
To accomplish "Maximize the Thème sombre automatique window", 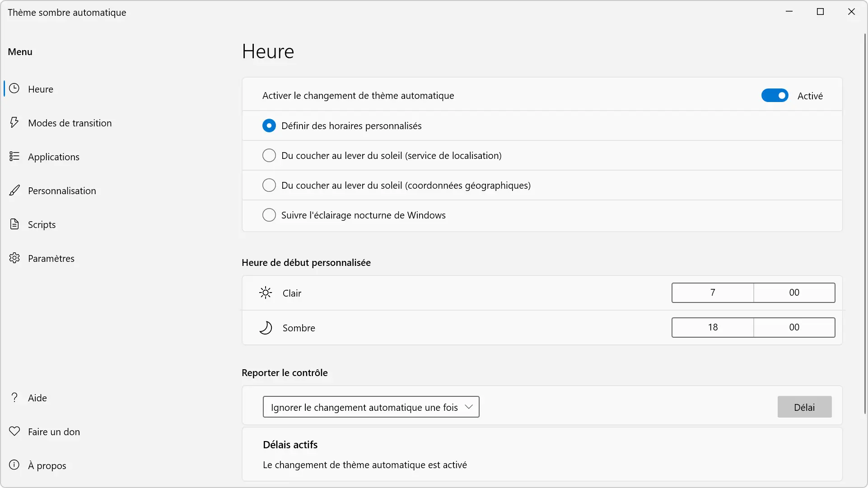I will pos(821,12).
